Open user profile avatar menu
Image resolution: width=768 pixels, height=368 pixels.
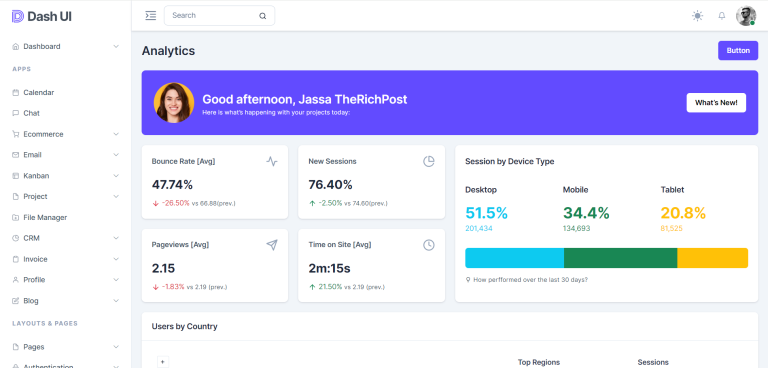746,16
